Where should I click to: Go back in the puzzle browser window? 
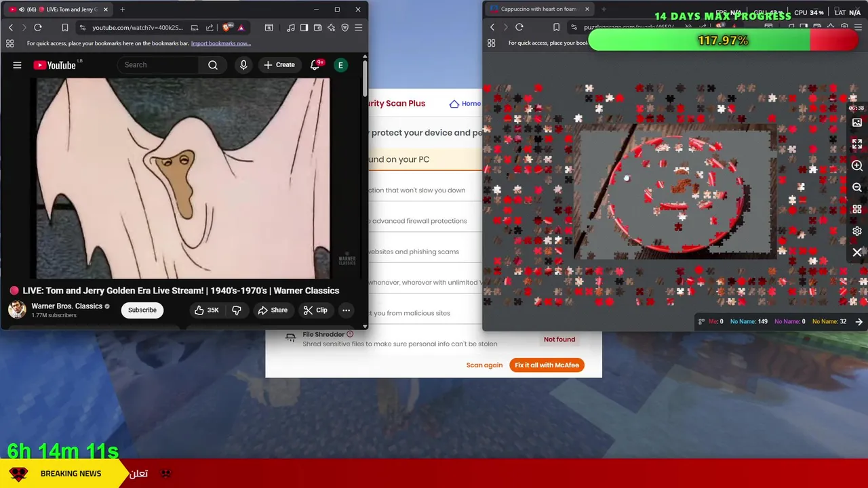[x=492, y=27]
